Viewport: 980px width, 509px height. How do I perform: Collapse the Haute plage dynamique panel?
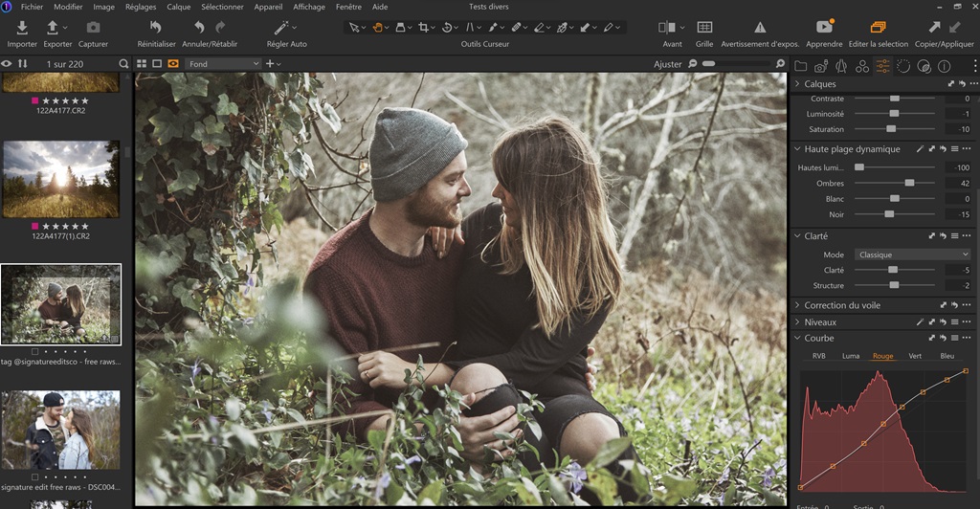(797, 148)
